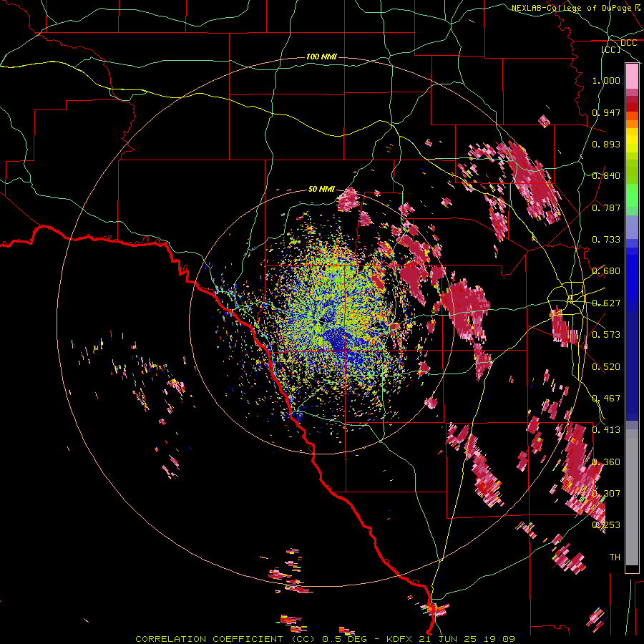Click the 0.307 scale value
The image size is (644, 644).
click(606, 494)
